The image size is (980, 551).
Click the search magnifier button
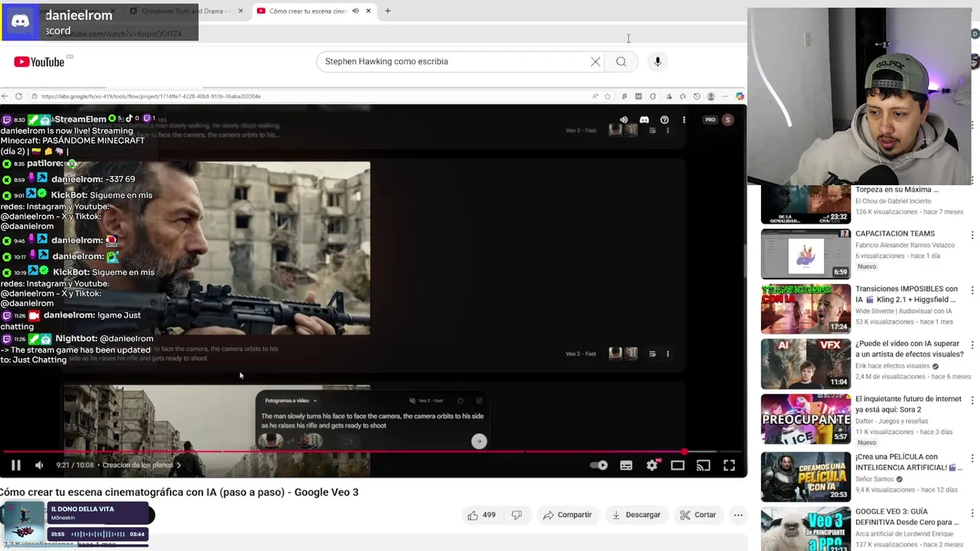click(x=621, y=61)
